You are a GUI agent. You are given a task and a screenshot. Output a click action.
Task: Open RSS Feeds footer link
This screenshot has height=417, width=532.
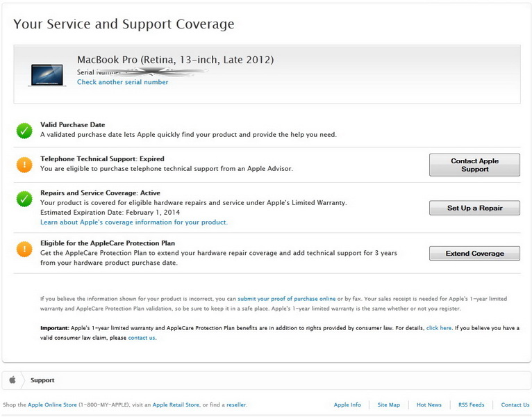click(471, 404)
